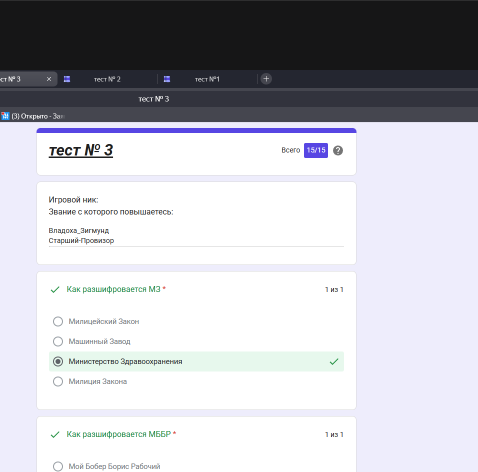
Task: Select the Министерство Здравоохранения radio option
Action: (58, 362)
